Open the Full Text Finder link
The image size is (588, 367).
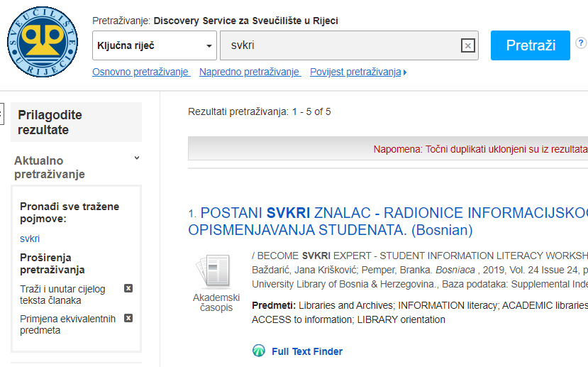306,351
